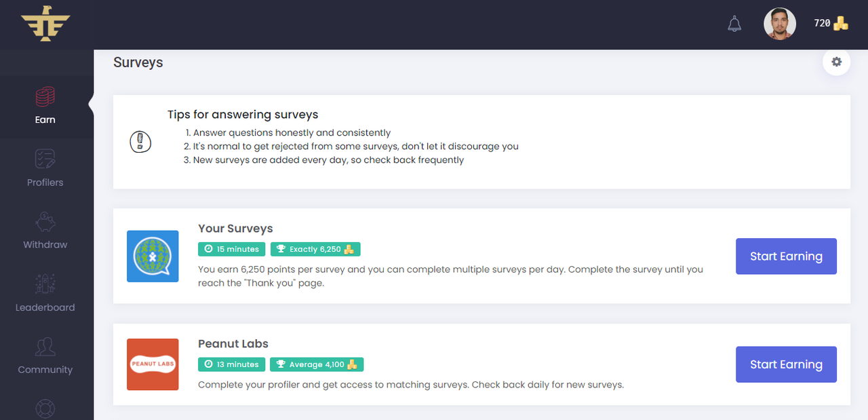Select the Withdraw piggy bank icon
This screenshot has height=420, width=868.
point(45,222)
